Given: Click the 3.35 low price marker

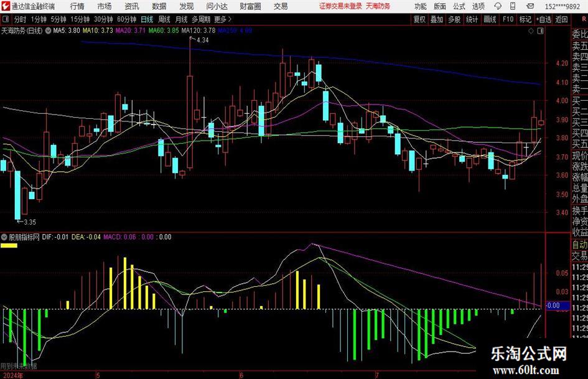Looking at the screenshot, I should point(30,222).
